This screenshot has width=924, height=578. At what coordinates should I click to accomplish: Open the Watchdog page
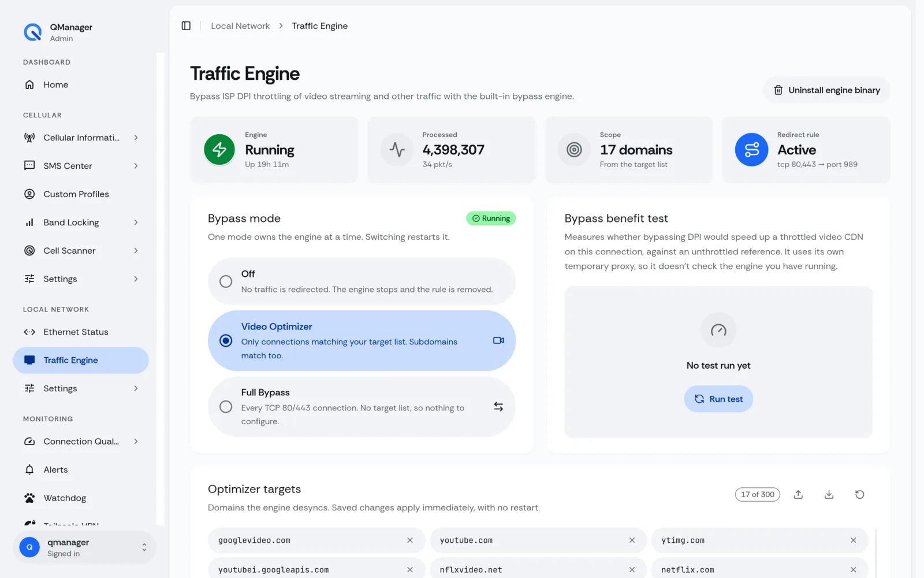tap(81, 498)
